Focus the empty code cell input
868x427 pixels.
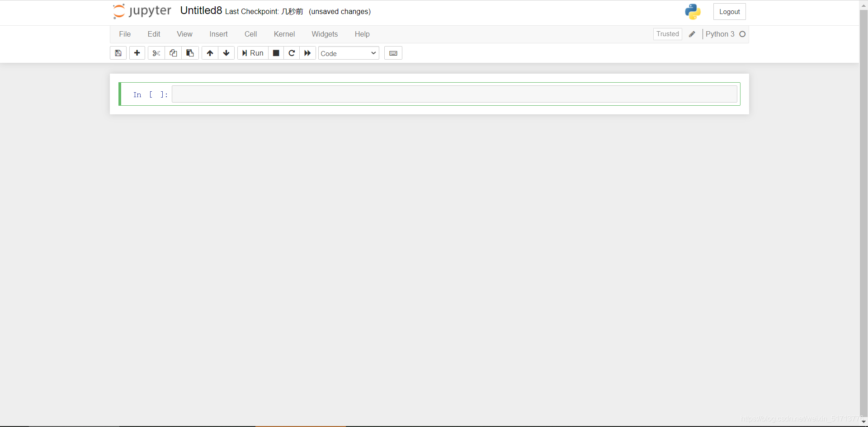click(x=454, y=94)
